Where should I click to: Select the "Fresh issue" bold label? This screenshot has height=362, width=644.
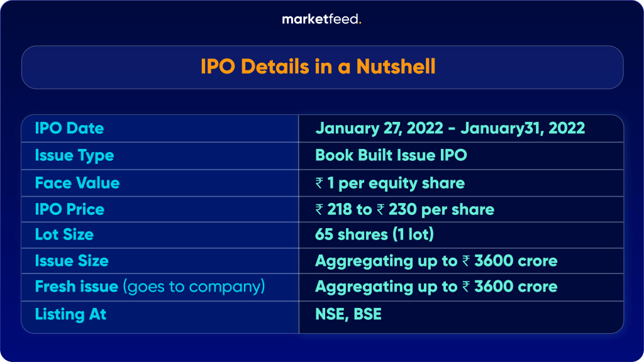[76, 287]
